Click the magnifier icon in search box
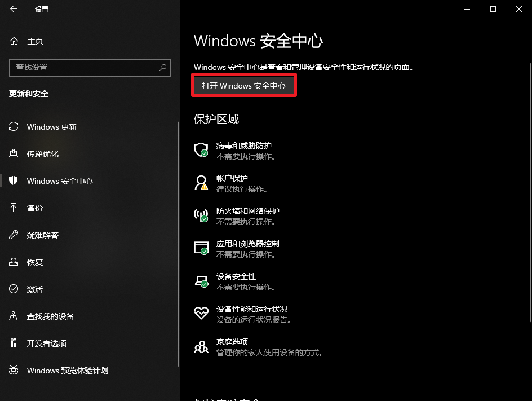This screenshot has height=401, width=532. coord(163,67)
